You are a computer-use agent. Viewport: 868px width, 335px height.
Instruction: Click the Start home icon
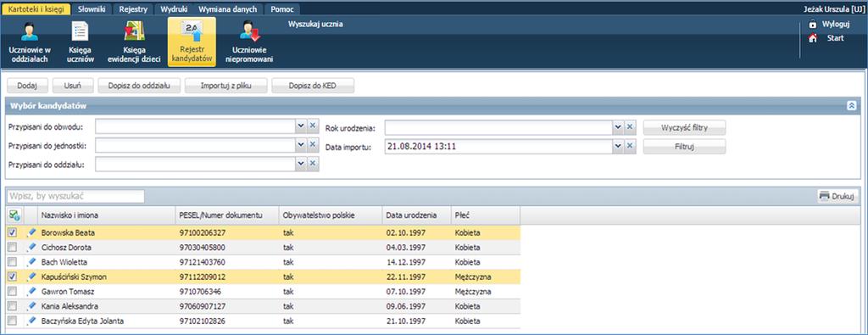coord(813,38)
